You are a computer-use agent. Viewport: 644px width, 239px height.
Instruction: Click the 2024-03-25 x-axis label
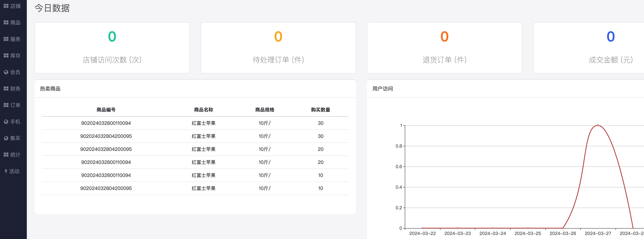(528, 233)
